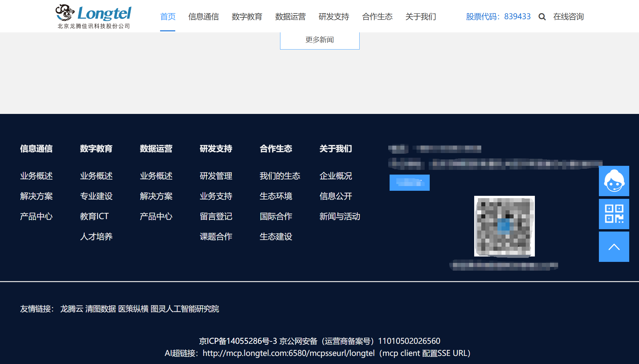Click the 京公网安备 11010502026560 record link

point(360,341)
